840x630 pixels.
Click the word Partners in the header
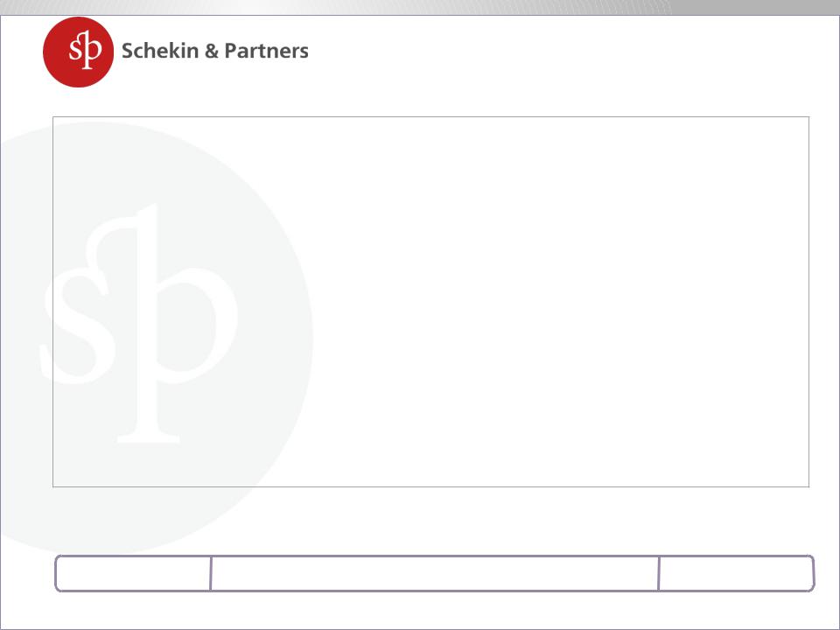coord(266,51)
